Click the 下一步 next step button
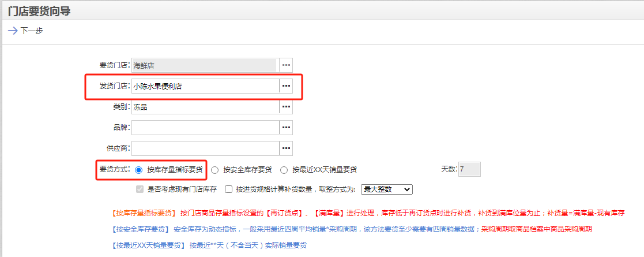Screen dimensions: 644x257 pos(26,31)
